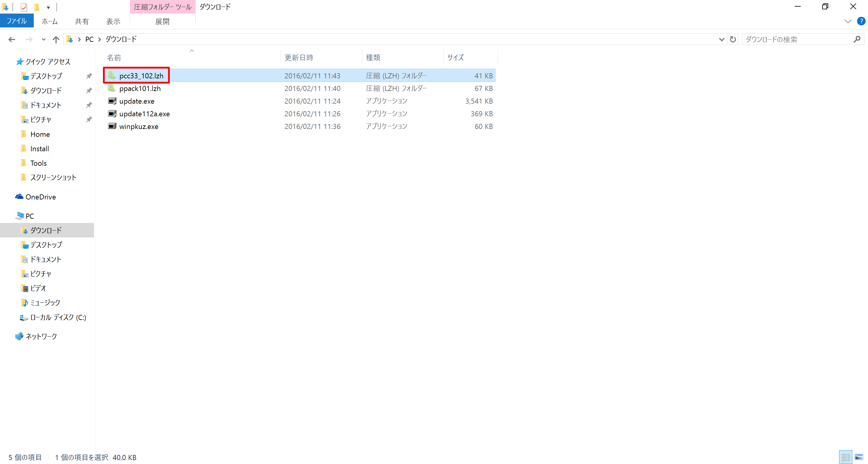Click the pin icon next to ドキュメント
The height and width of the screenshot is (464, 868).
point(89,105)
